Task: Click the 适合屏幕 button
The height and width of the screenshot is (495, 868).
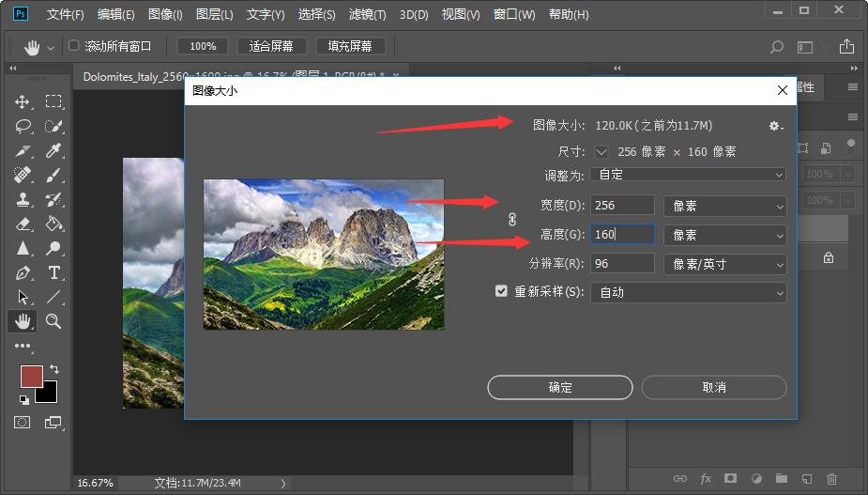Action: point(271,46)
